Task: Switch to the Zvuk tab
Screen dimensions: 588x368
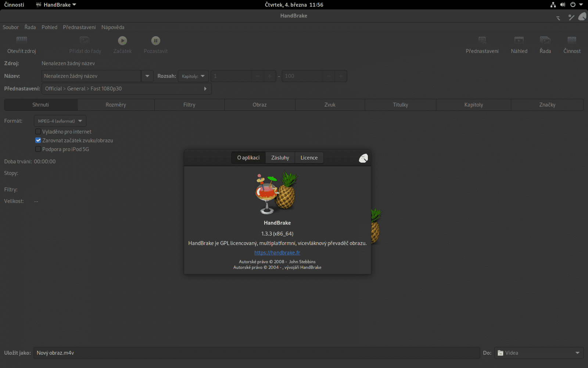Action: (x=329, y=105)
